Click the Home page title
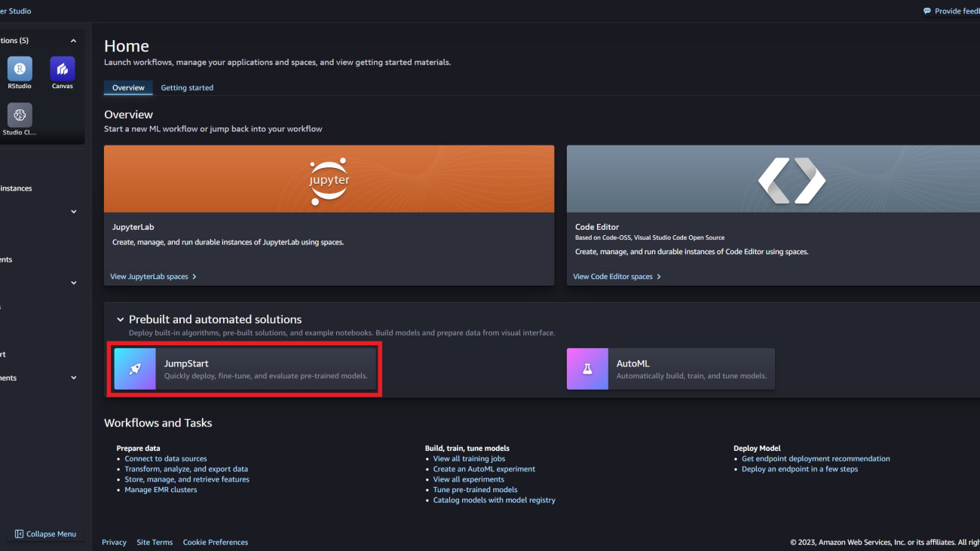 tap(127, 46)
